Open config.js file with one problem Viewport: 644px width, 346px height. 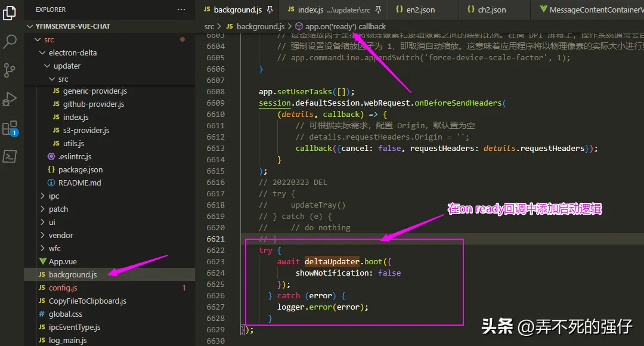click(109, 288)
